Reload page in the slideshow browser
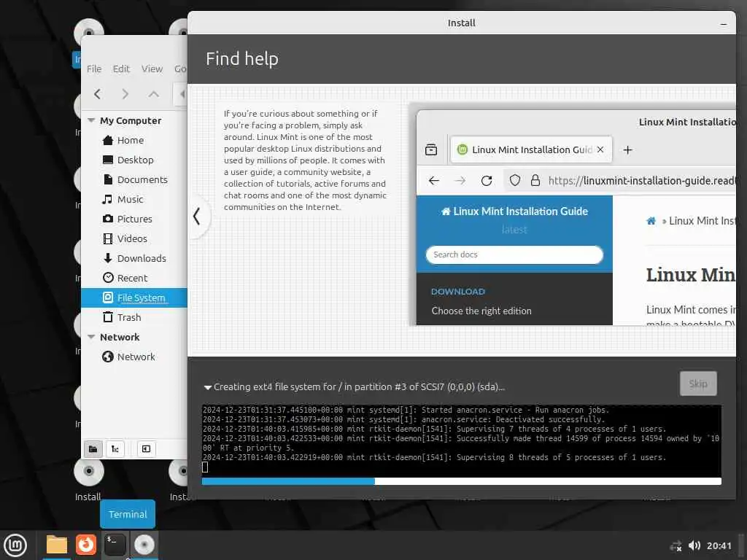This screenshot has width=747, height=560. pos(487,181)
